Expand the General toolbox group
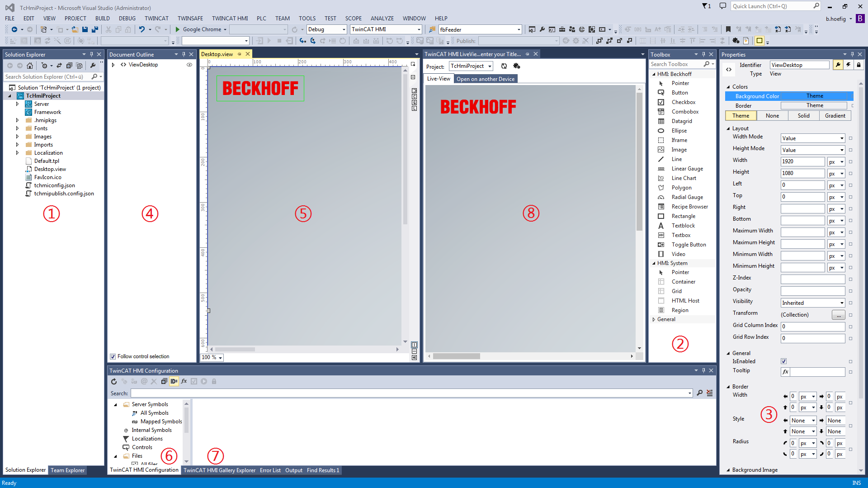Screen dimensions: 868x488 (654, 319)
